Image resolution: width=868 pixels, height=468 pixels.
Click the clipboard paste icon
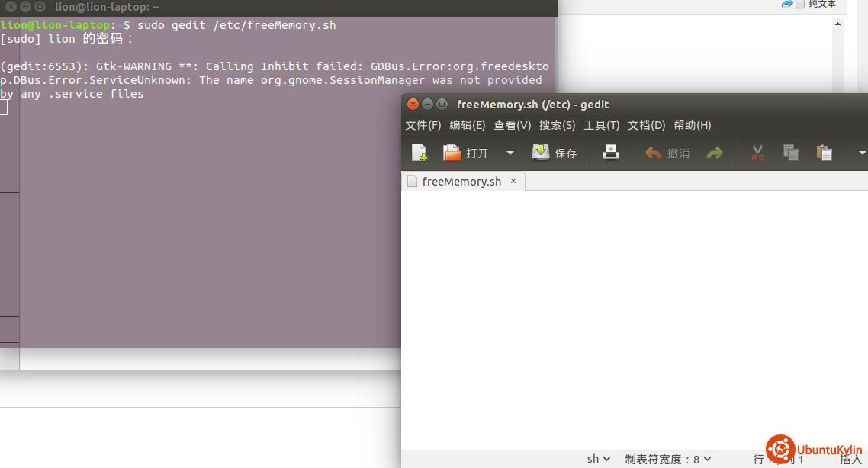[824, 153]
